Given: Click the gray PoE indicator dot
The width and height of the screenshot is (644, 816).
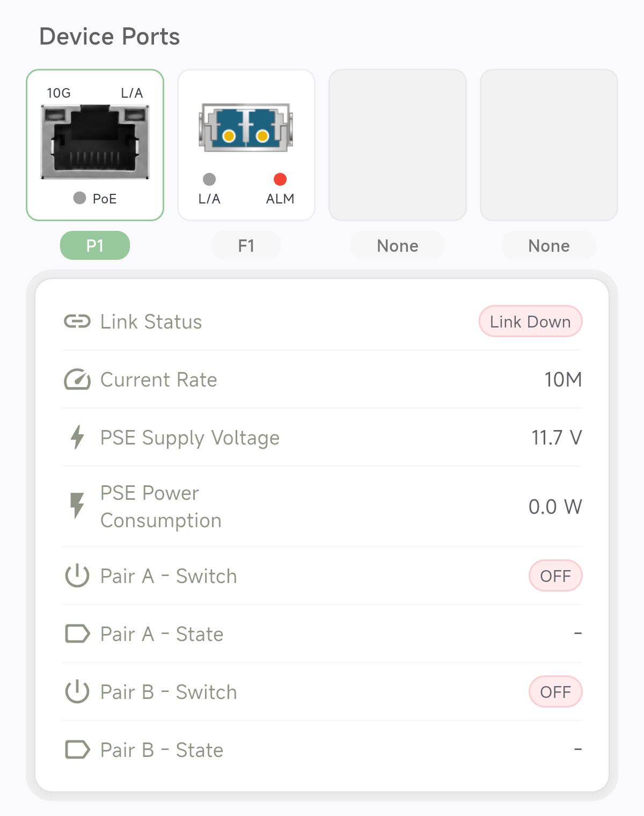Looking at the screenshot, I should pos(79,198).
